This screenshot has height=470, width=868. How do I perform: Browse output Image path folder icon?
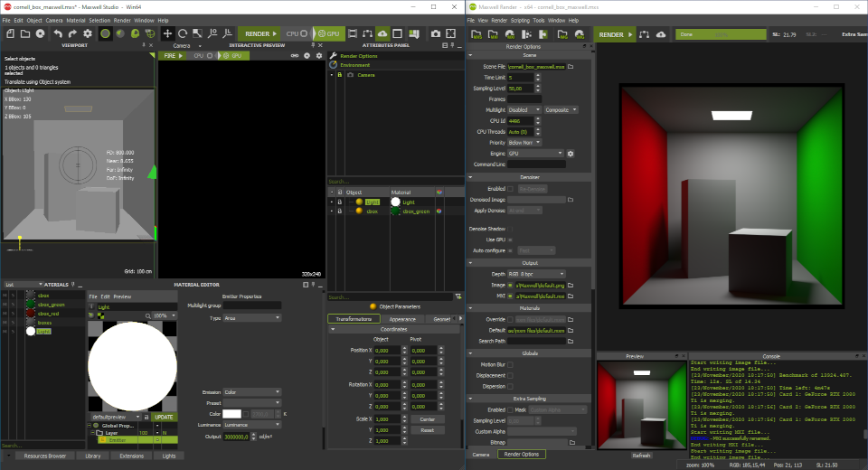(571, 285)
